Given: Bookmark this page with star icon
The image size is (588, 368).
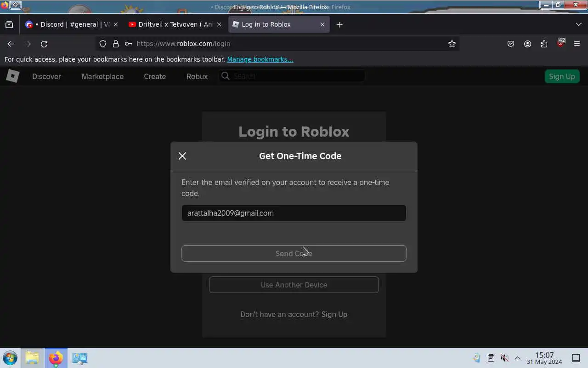Looking at the screenshot, I should point(452,44).
